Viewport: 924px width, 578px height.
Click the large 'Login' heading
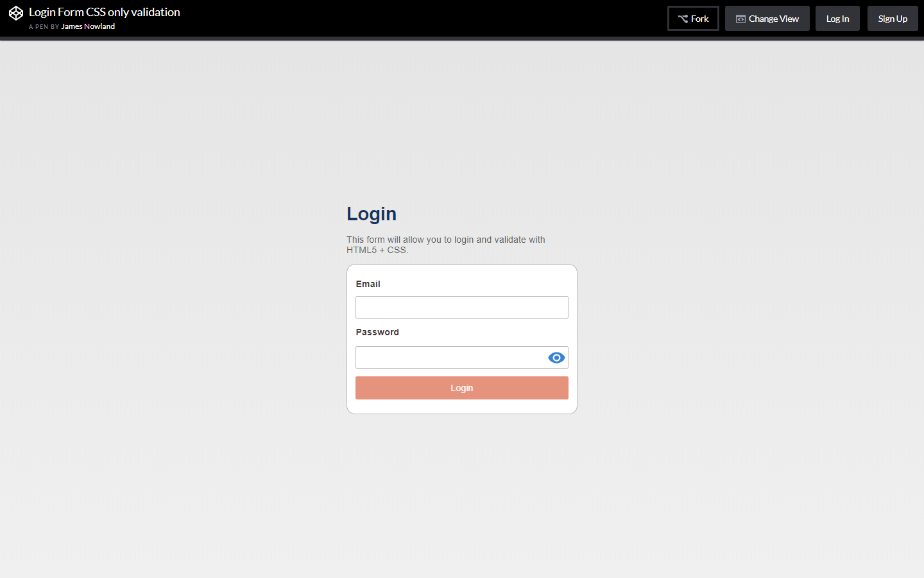coord(372,214)
